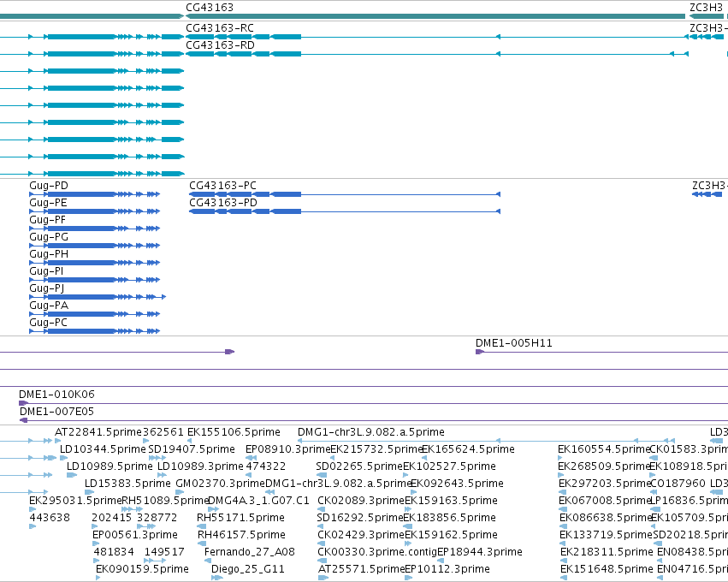Open the CG43163-RD transcript label
Viewport: 728px width, 582px height.
click(220, 45)
